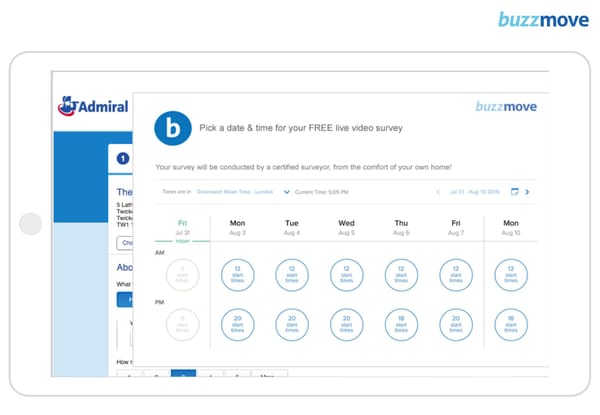
Task: Select Monday Aug 3 AM 12 start times
Action: coord(238,275)
